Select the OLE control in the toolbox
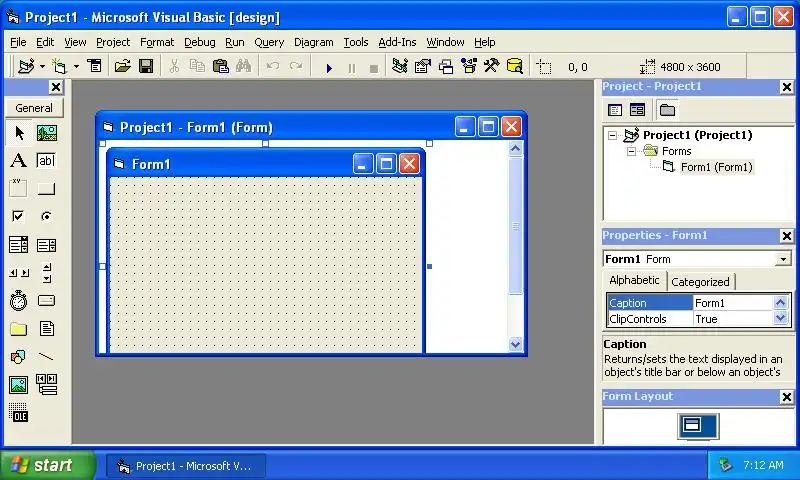The image size is (800, 480). coord(19,413)
